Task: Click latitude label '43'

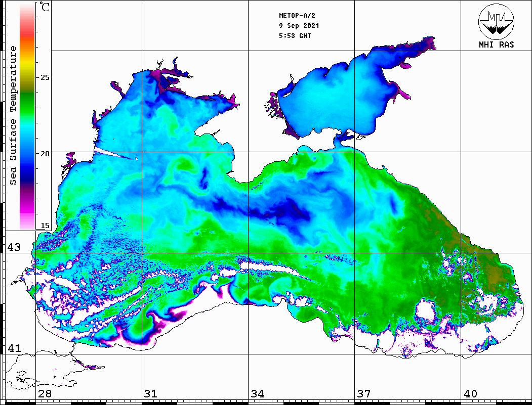Action: click(x=14, y=247)
